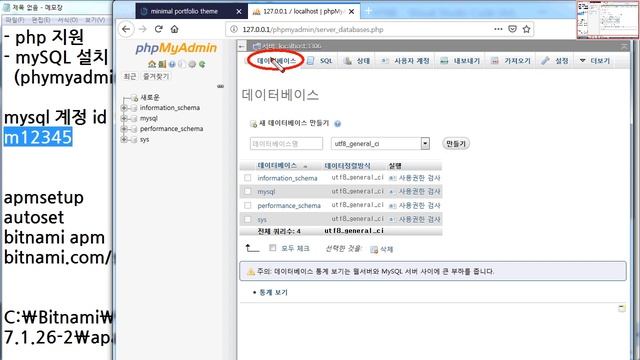Close the 127.0.0.1 phpMyAdmin tab
The image size is (640, 360).
(351, 11)
